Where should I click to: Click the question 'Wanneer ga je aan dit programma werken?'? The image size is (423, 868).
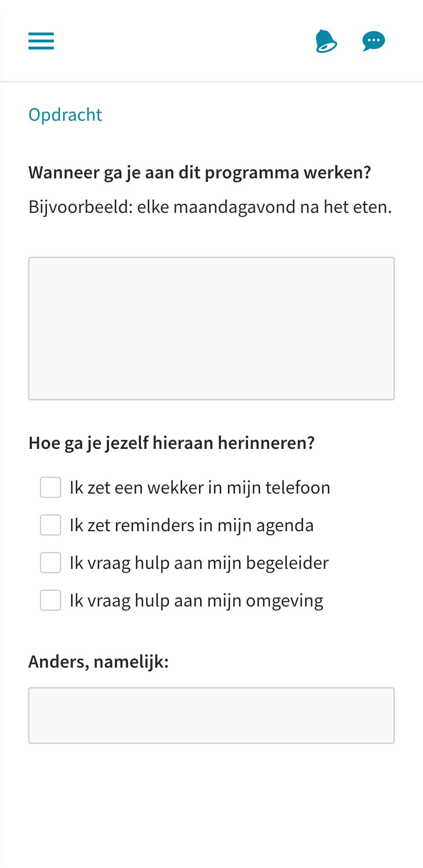200,173
